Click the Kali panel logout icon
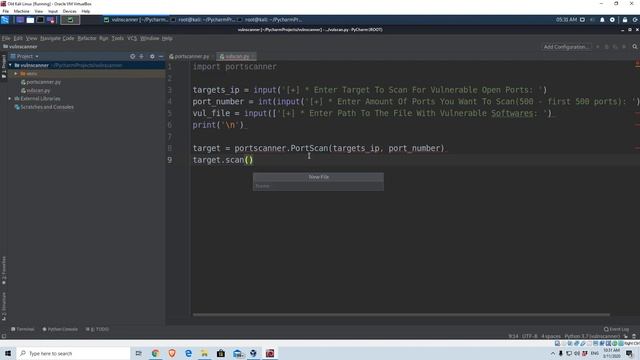 click(635, 20)
